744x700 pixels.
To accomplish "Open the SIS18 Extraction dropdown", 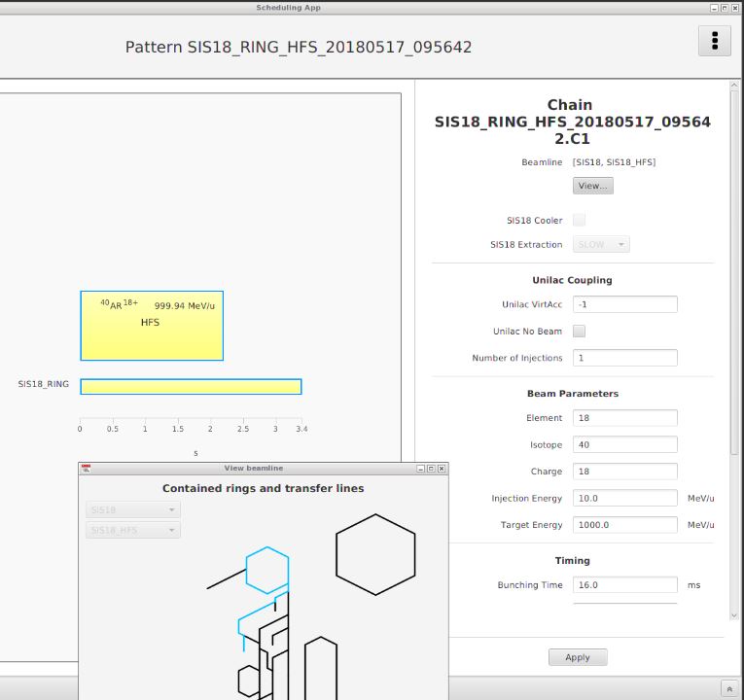I will pos(601,244).
